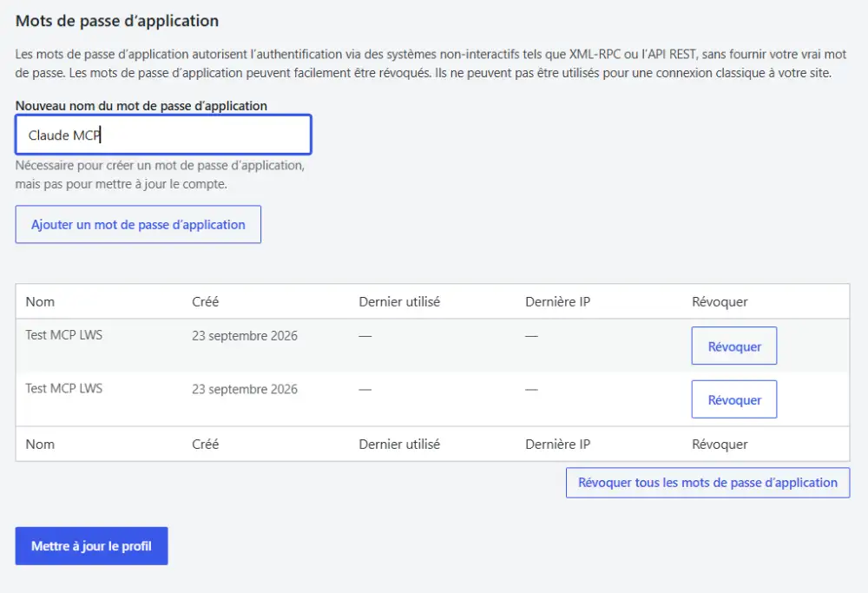The width and height of the screenshot is (868, 593).
Task: Click Révoquer tous les mots de passe d'application
Action: 707,483
